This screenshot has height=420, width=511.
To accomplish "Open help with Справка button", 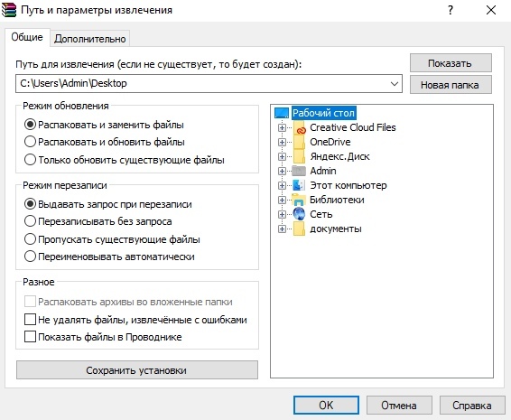I will click(x=472, y=406).
